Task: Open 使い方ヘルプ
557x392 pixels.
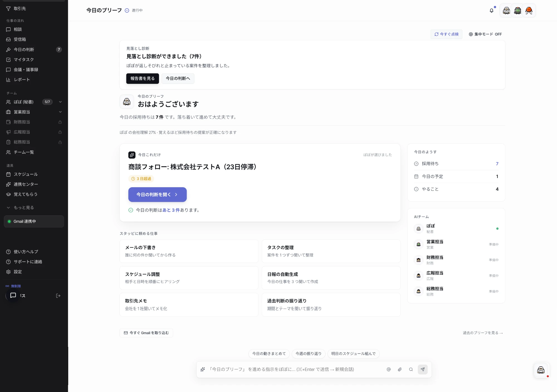Action: 34,252
